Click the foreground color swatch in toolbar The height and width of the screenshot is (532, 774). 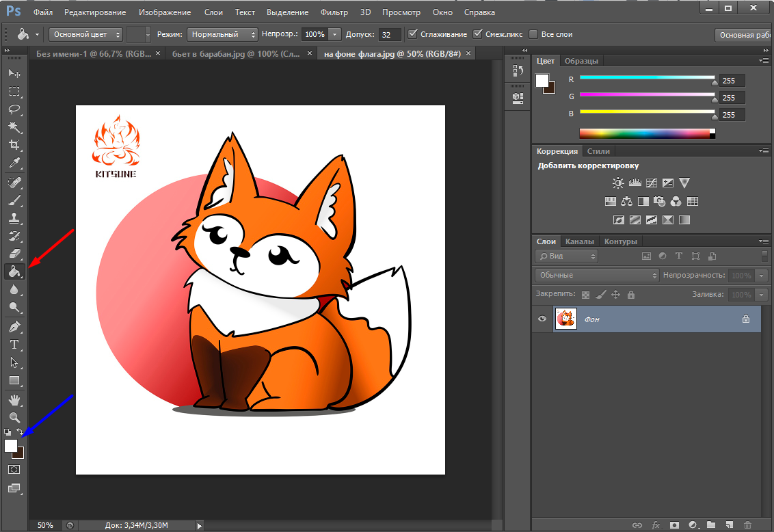tap(11, 446)
